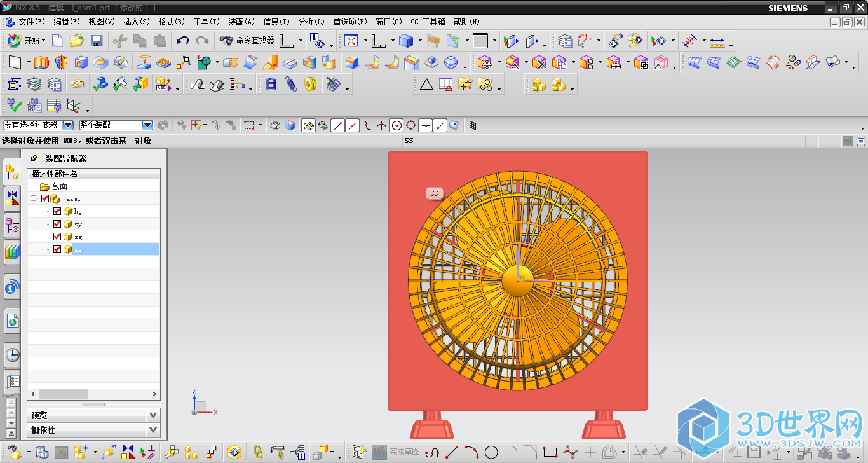Image resolution: width=868 pixels, height=463 pixels.
Task: Open the Reuse Library books tab
Action: [x=12, y=252]
